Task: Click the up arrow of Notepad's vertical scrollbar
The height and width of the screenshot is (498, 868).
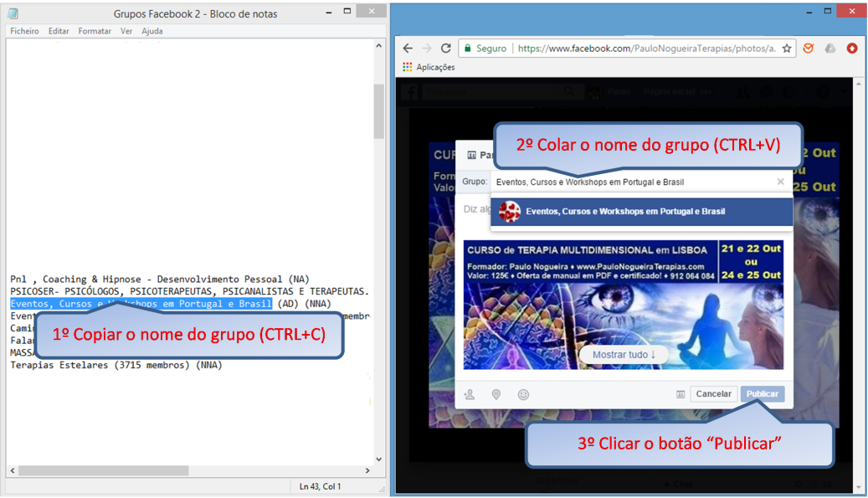Action: coord(378,46)
